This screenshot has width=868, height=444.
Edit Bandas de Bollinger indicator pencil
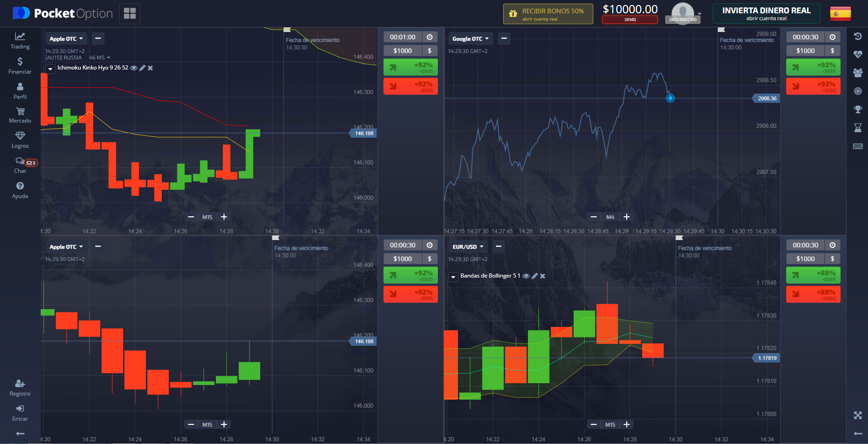(x=534, y=276)
